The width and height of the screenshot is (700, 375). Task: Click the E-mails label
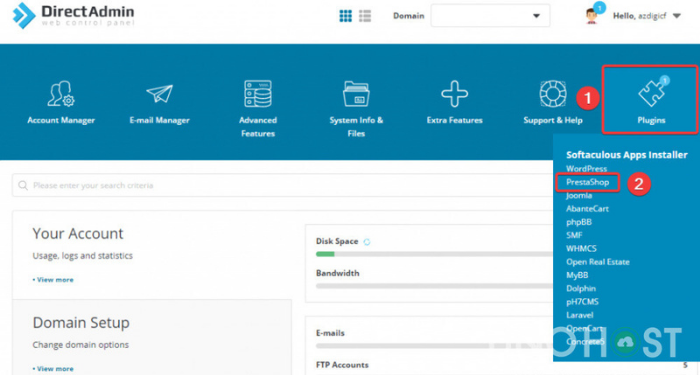pyautogui.click(x=330, y=333)
